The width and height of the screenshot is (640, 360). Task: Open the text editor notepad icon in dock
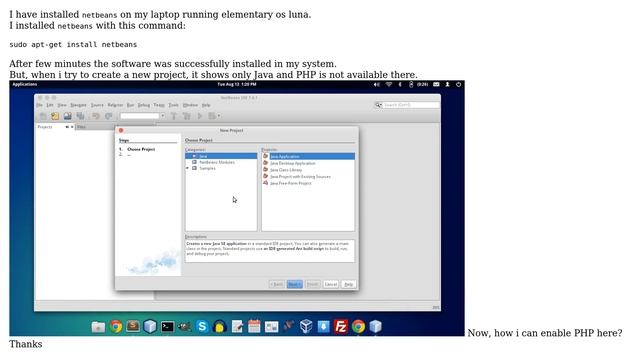(237, 327)
